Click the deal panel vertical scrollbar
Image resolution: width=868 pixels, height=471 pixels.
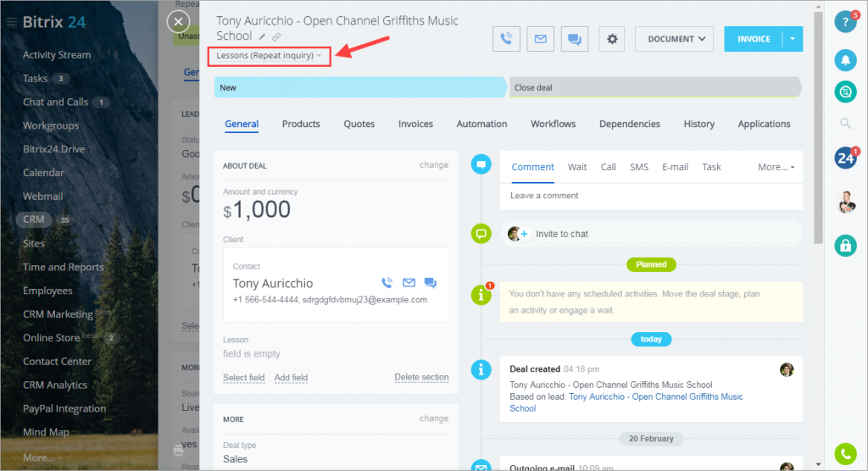[818, 127]
